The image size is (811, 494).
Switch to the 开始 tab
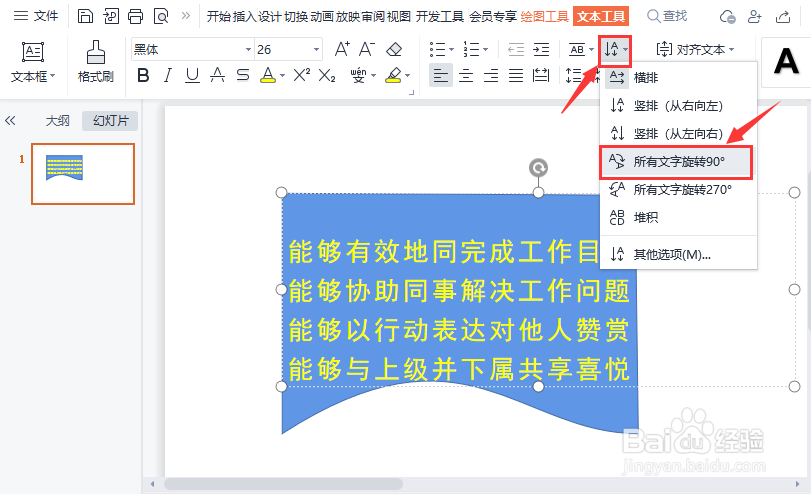tap(219, 17)
